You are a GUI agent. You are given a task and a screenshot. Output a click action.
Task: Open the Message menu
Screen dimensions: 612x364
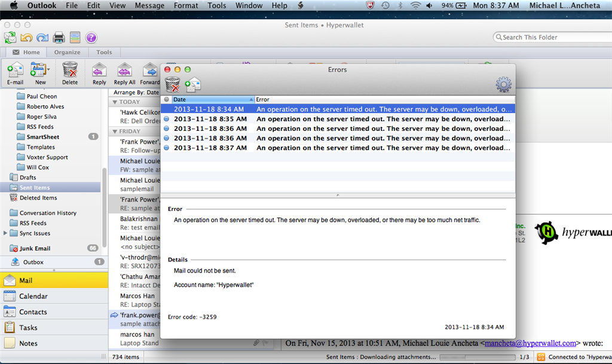(149, 5)
